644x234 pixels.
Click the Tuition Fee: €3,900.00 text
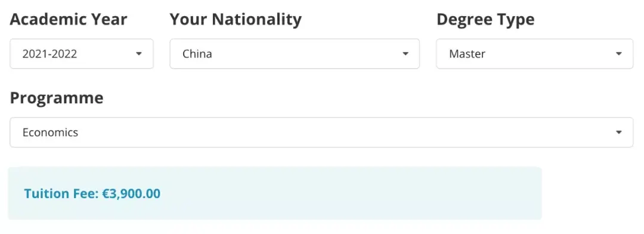coord(92,193)
